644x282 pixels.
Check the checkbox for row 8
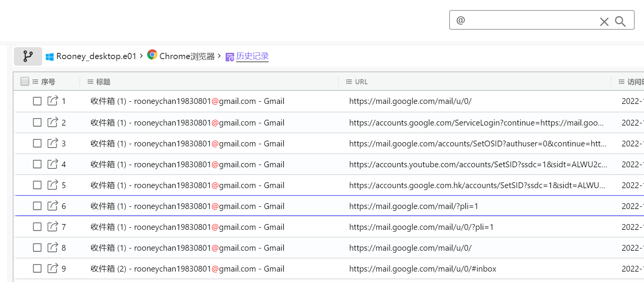coord(37,248)
